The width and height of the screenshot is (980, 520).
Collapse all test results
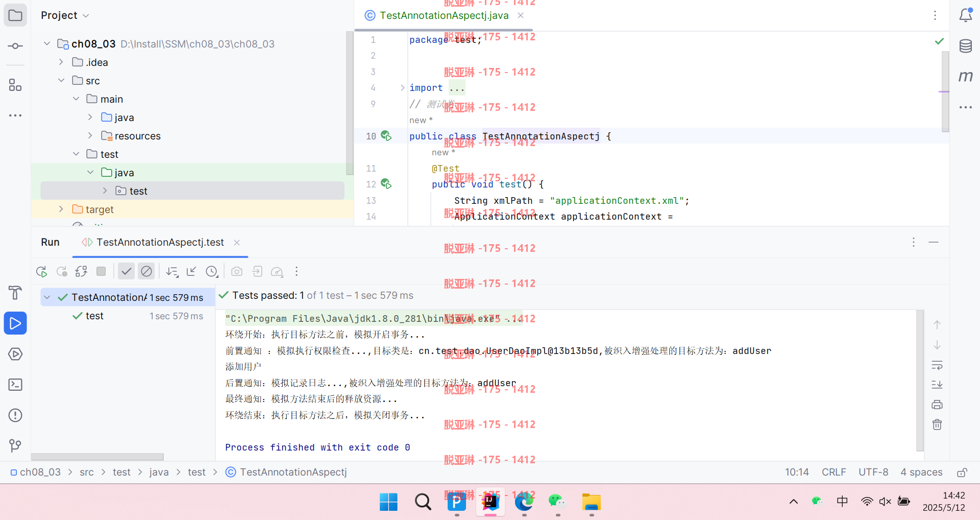point(191,272)
